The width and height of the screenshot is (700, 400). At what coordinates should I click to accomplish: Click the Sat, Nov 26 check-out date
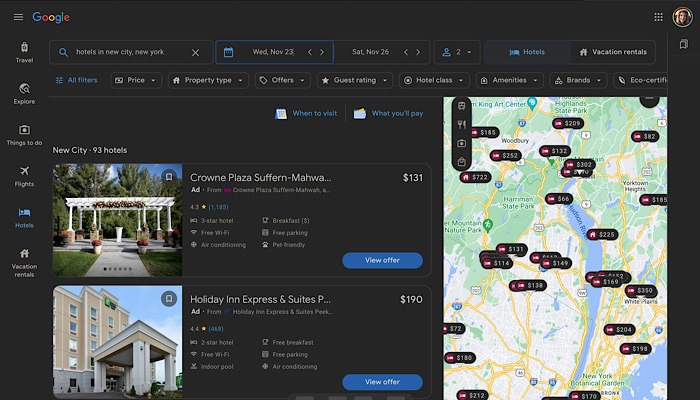click(370, 52)
